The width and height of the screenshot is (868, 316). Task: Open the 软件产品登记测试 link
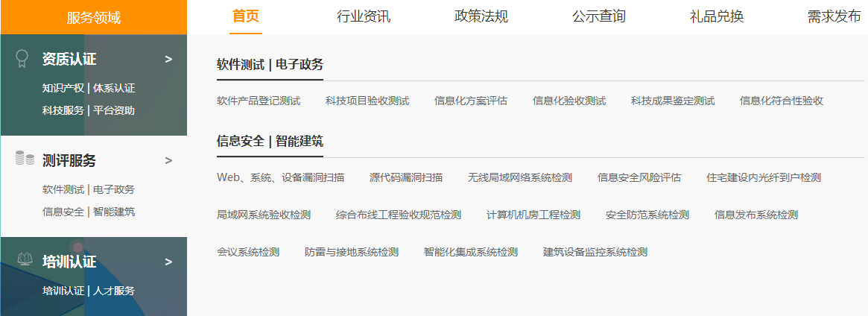click(x=259, y=101)
